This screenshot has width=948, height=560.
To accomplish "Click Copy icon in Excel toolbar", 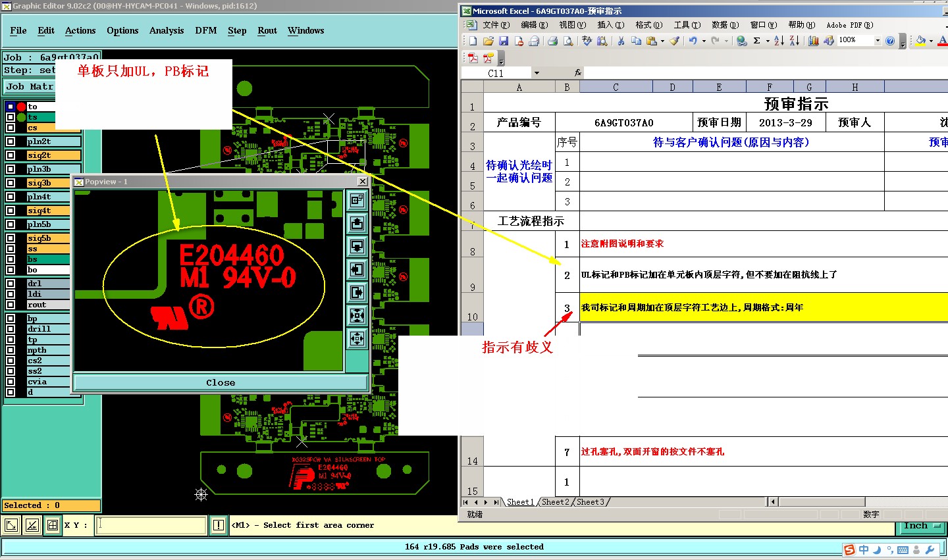I will point(636,41).
